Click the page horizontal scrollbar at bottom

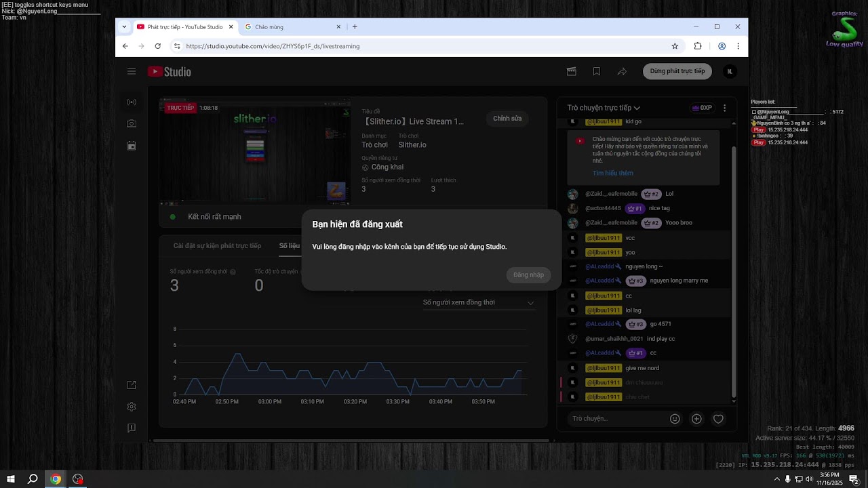click(x=351, y=441)
